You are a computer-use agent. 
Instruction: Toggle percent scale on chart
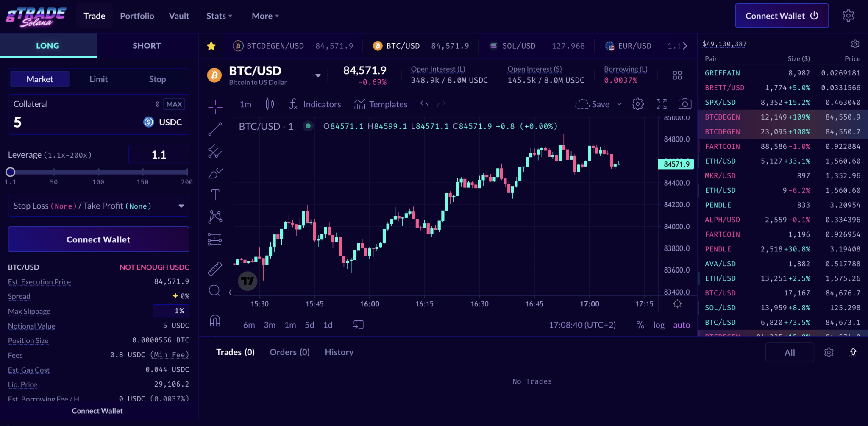tap(640, 325)
